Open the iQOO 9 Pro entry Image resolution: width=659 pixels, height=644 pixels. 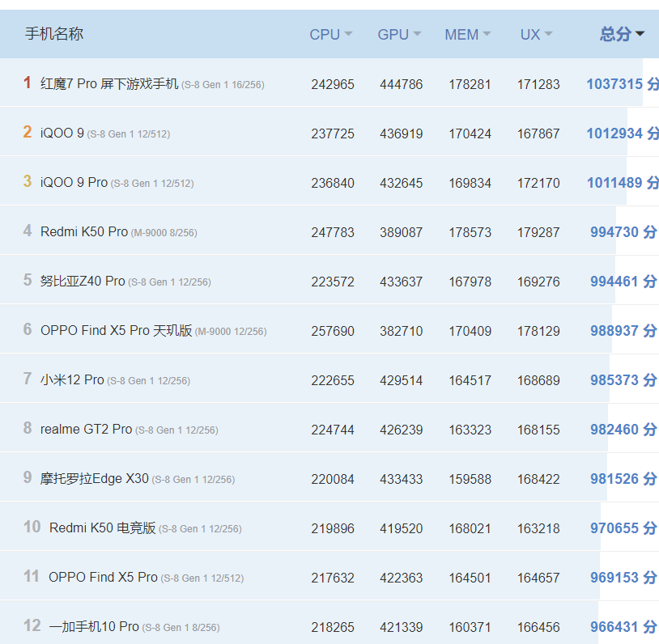click(x=117, y=183)
